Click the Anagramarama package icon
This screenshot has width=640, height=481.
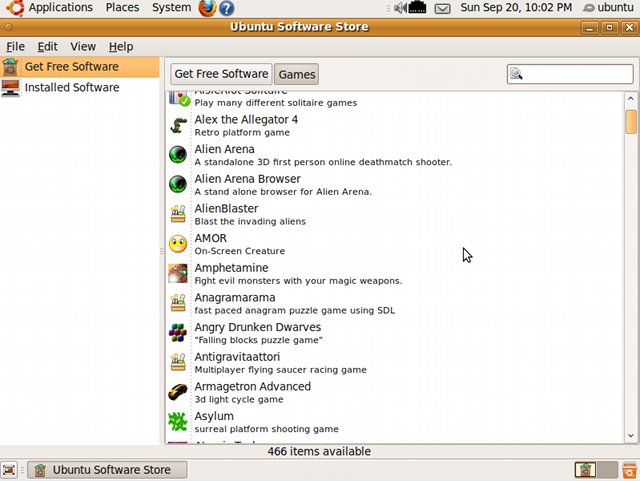click(x=178, y=303)
